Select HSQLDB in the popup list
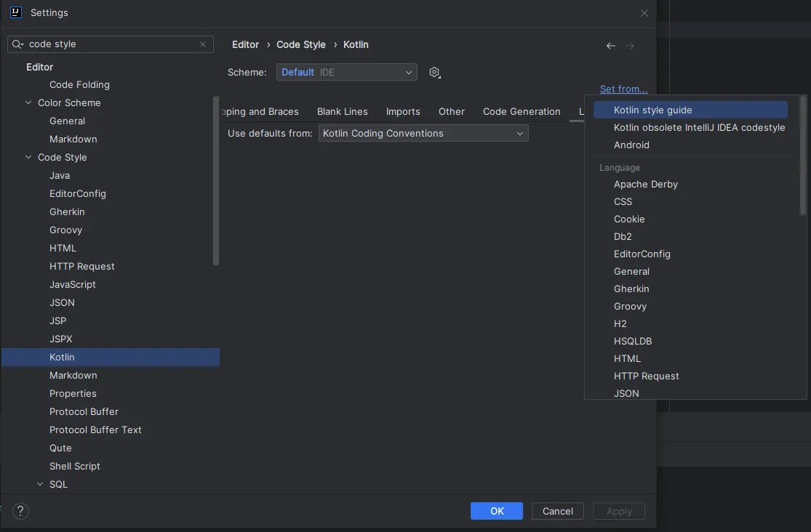811x532 pixels. tap(690, 342)
